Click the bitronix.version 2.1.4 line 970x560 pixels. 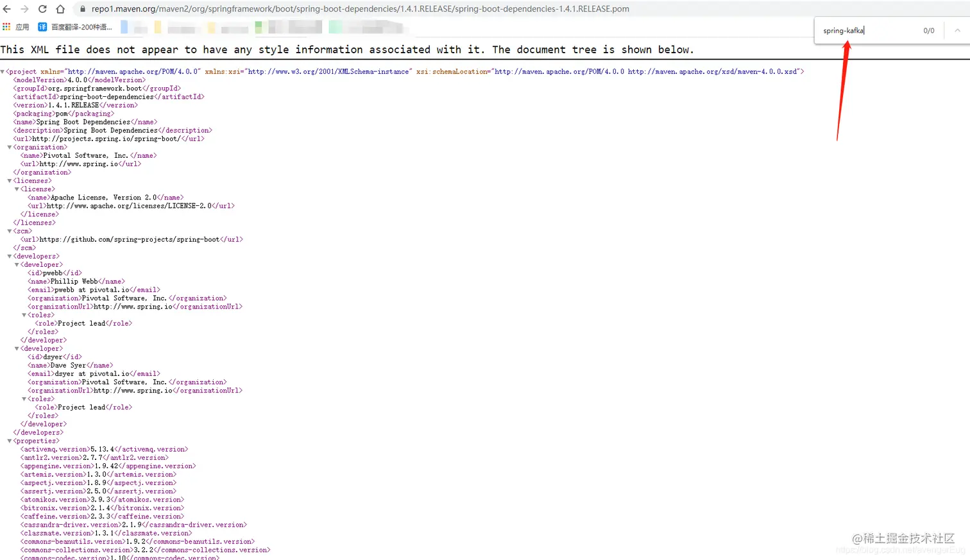102,507
